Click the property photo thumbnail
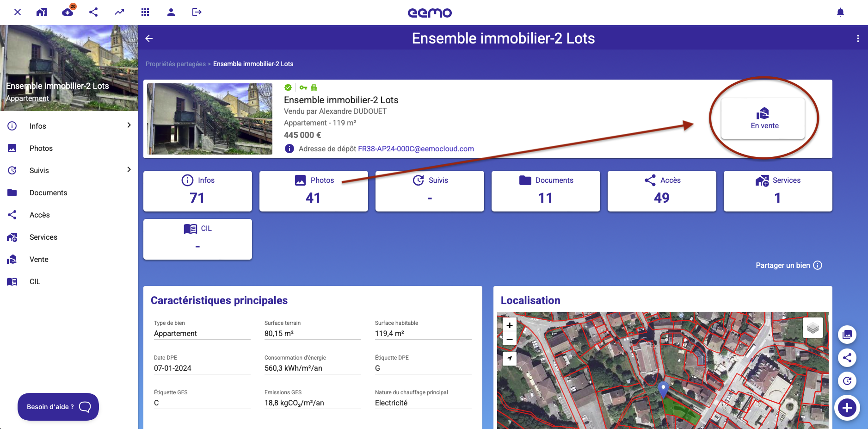 (209, 119)
